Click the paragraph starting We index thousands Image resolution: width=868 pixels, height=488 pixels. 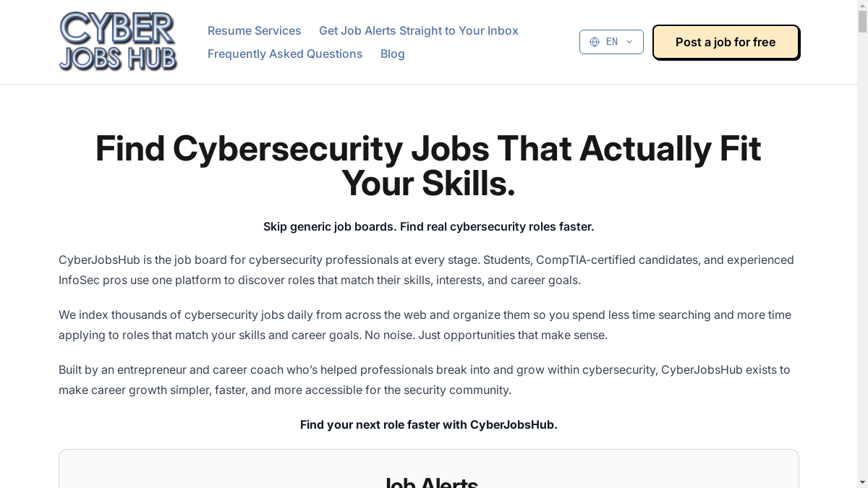[x=425, y=325]
